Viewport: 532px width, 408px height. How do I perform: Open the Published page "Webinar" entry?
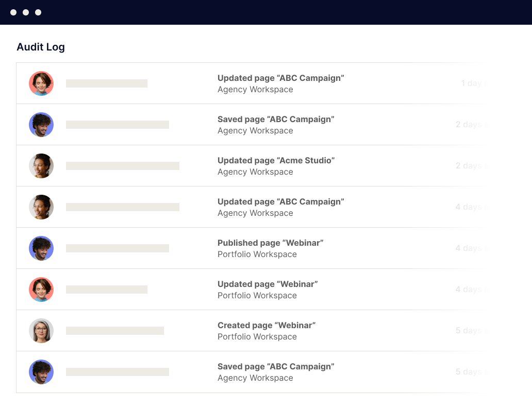tap(270, 243)
